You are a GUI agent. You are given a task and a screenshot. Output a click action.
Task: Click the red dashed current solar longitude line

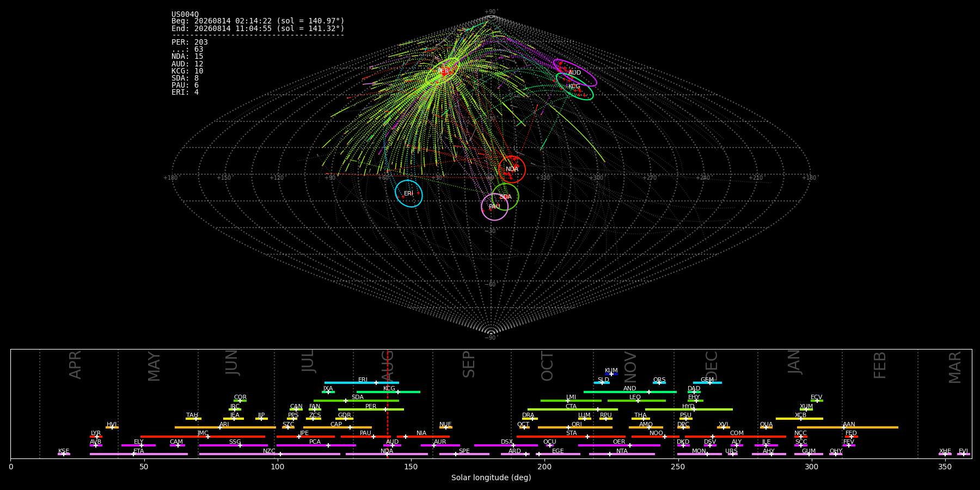click(x=388, y=403)
